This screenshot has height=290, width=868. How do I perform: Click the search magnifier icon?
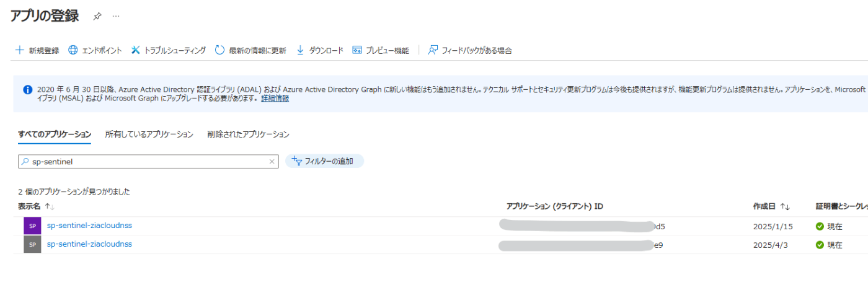tap(25, 161)
